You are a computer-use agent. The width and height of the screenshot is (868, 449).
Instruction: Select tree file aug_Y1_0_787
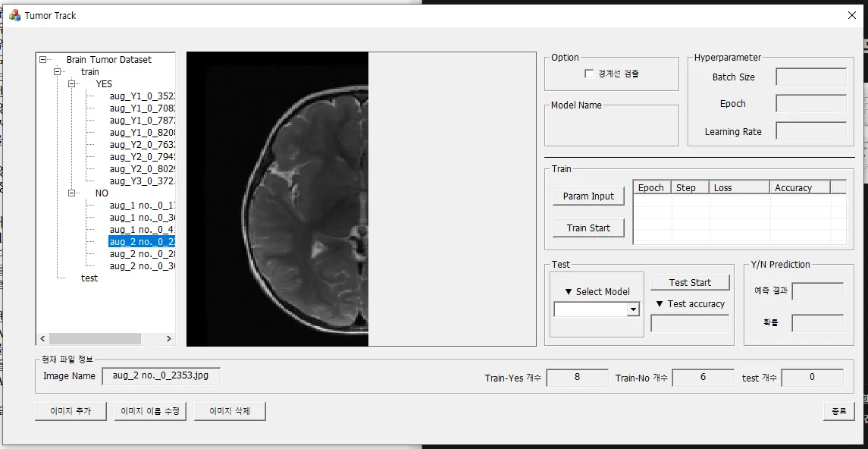pyautogui.click(x=143, y=120)
